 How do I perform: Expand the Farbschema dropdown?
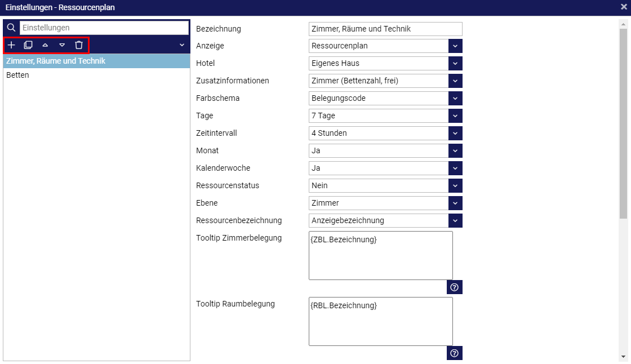455,98
